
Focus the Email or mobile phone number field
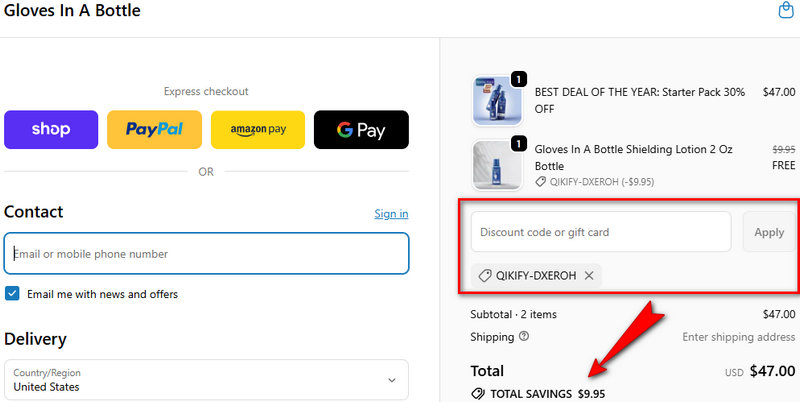(x=206, y=254)
